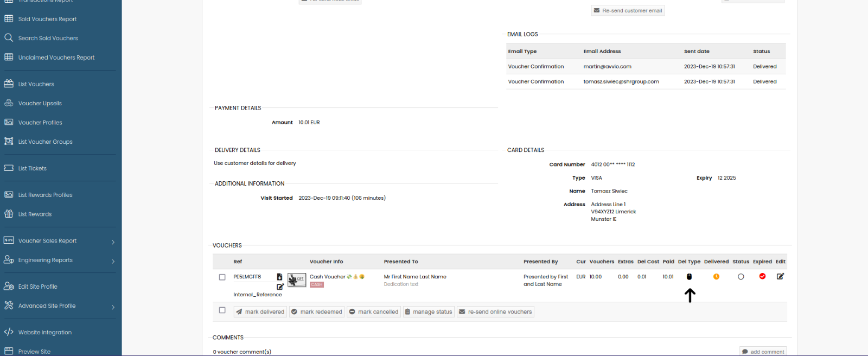868x356 pixels.
Task: Tick the checkbox for voucher PE5LMGFF8
Action: pyautogui.click(x=222, y=277)
